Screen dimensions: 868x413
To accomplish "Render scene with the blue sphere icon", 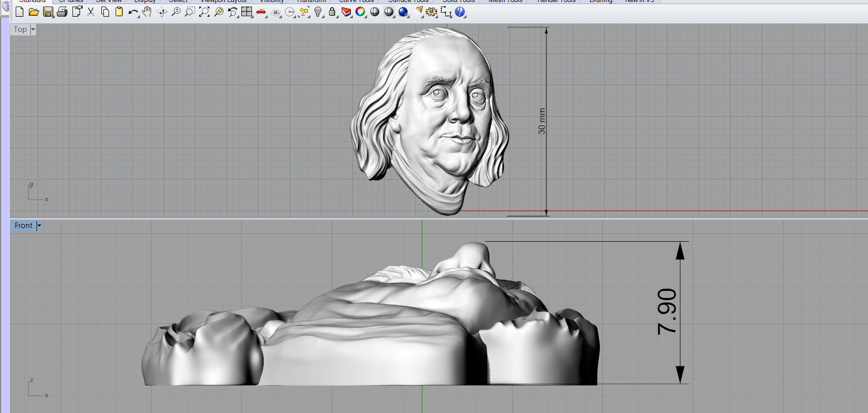I will coord(403,12).
